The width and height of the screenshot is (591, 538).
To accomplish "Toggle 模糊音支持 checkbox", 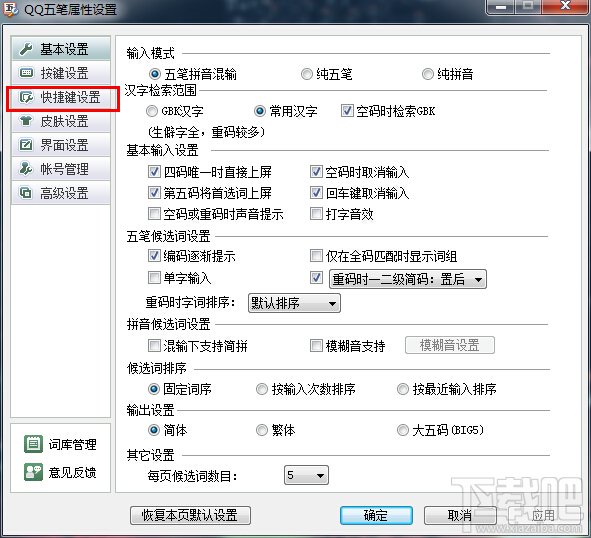I will tap(316, 346).
